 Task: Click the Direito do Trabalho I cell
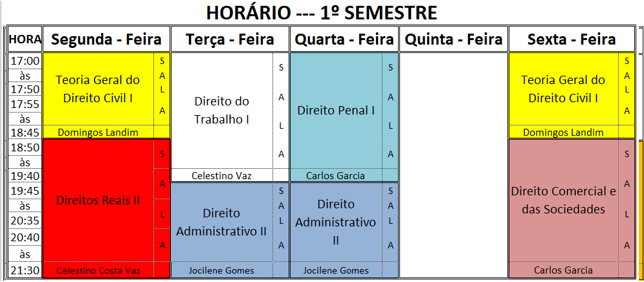221,111
